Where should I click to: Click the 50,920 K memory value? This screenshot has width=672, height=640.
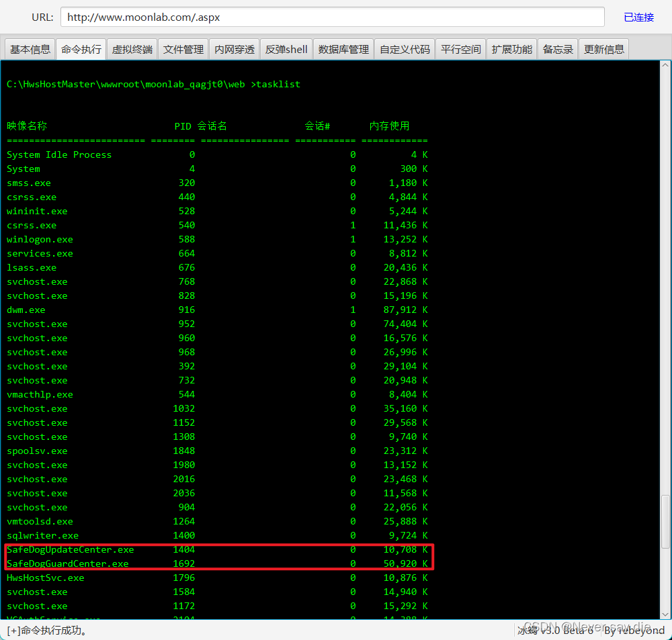(x=405, y=563)
